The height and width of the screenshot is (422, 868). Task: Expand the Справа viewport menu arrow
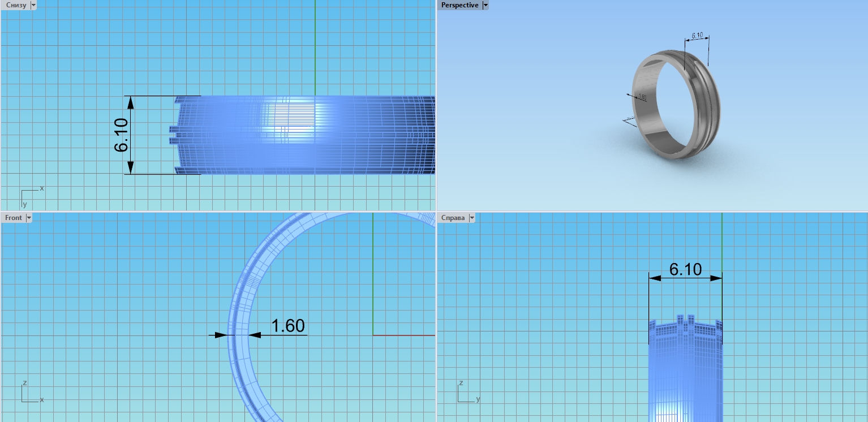[471, 218]
